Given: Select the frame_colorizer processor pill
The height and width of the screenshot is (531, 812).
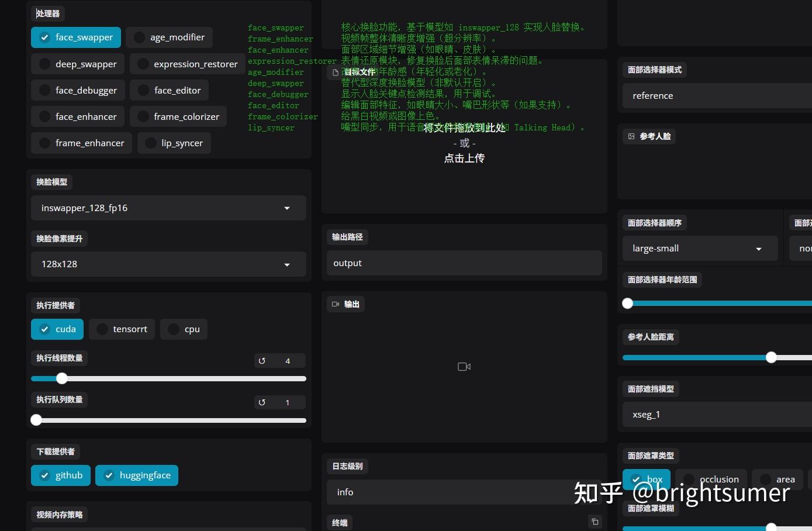Looking at the screenshot, I should (x=178, y=116).
